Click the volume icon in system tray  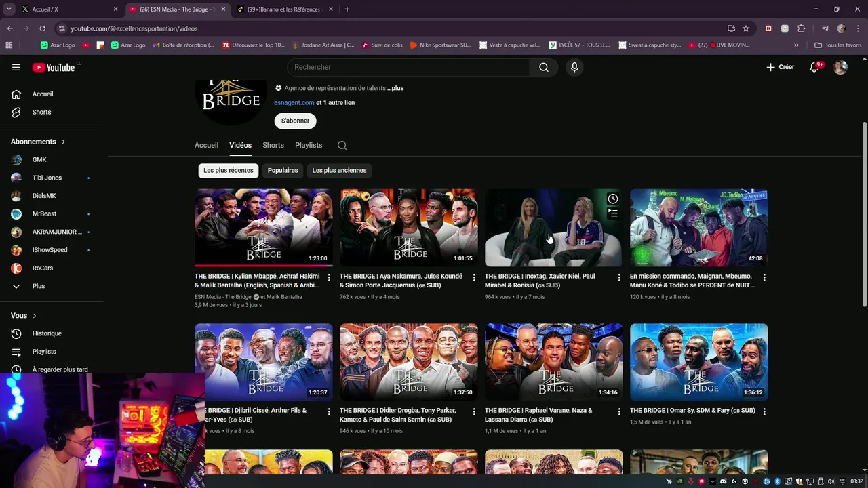(x=831, y=481)
